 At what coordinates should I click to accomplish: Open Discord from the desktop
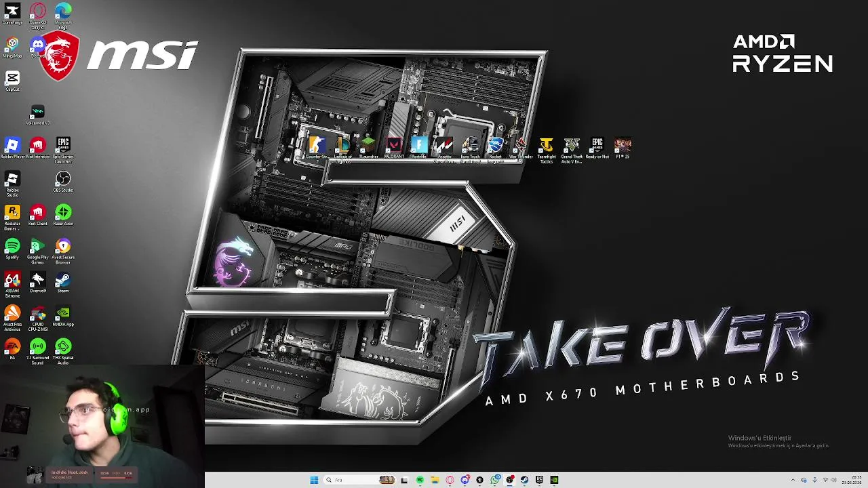pyautogui.click(x=38, y=47)
